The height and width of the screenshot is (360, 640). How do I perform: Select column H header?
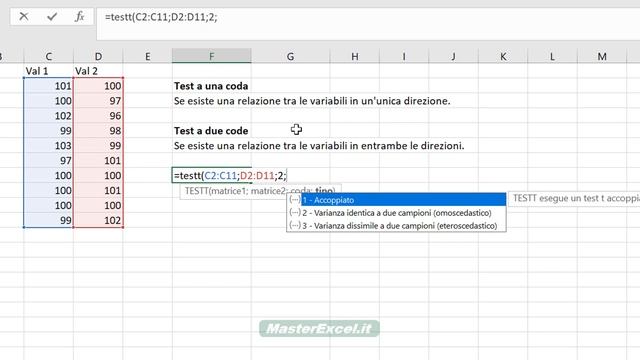click(x=355, y=56)
